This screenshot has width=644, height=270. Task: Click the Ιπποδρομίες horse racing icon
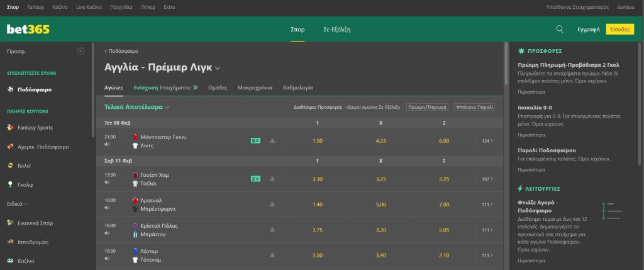tap(11, 242)
